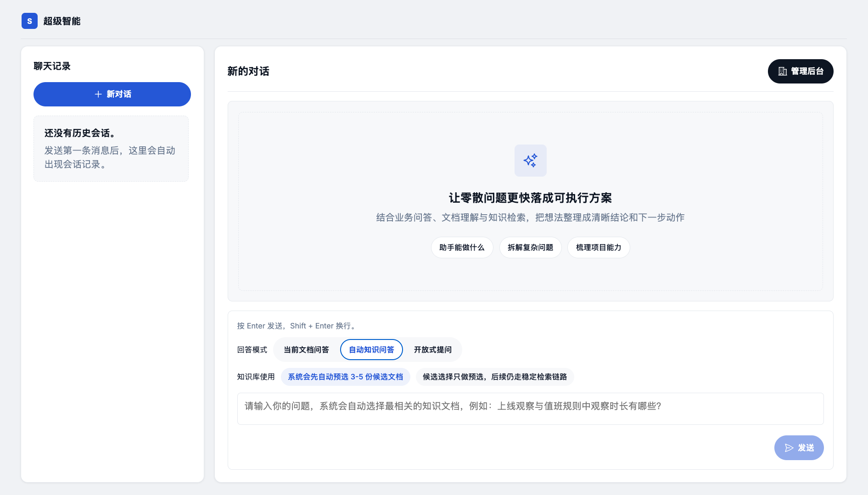The image size is (868, 495).
Task: Click the 新的对话 conversation title
Action: click(248, 71)
